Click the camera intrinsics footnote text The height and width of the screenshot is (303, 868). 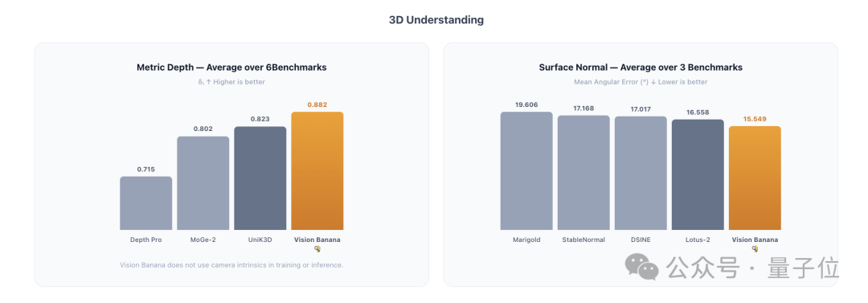(x=231, y=264)
